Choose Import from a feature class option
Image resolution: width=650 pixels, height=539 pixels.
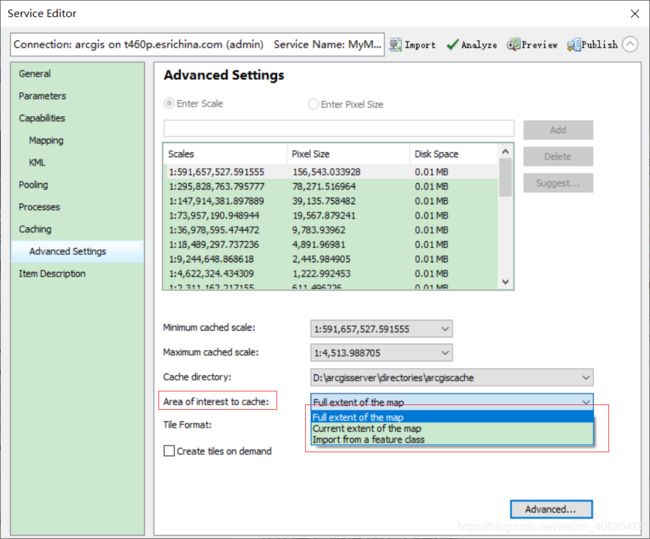(452, 439)
